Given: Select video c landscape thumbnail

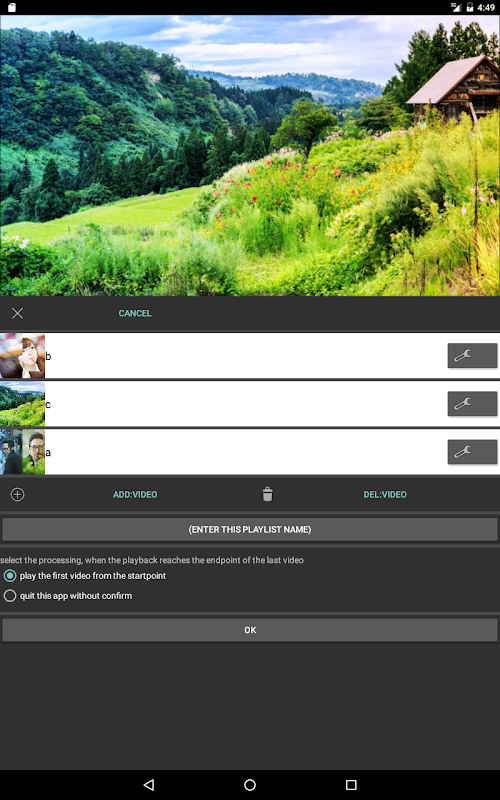Looking at the screenshot, I should (22, 404).
